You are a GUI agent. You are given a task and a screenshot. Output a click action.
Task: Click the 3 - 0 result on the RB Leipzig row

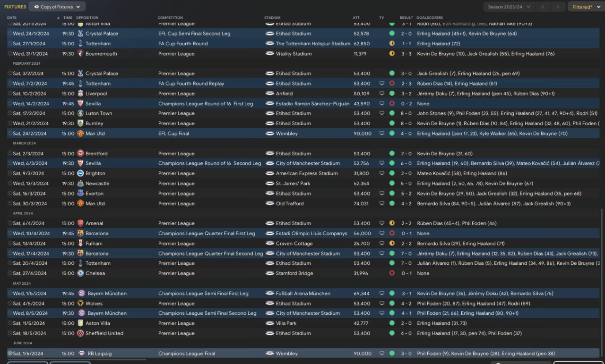click(x=406, y=354)
